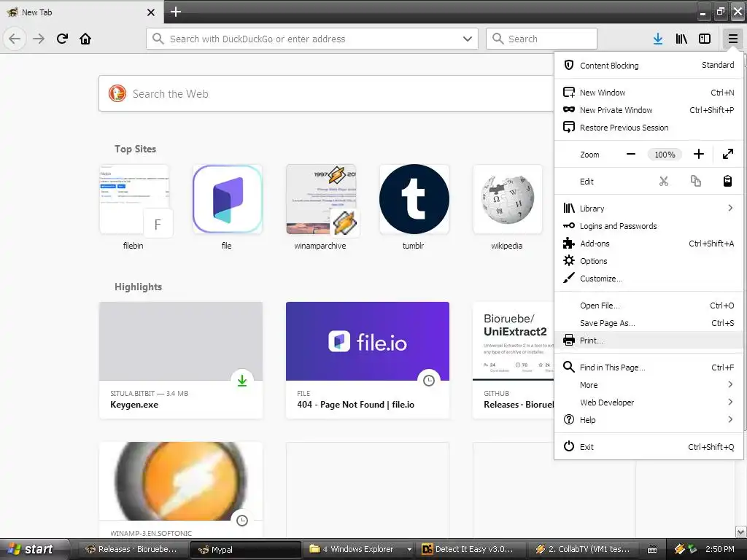Screen dimensions: 747x560
Task: Enter full screen with arrows icon
Action: 727,155
